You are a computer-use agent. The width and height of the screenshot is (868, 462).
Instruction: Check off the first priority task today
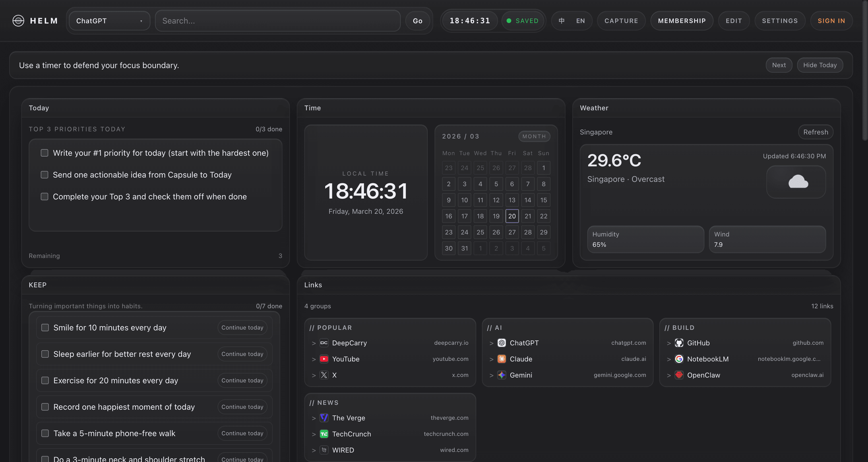44,153
